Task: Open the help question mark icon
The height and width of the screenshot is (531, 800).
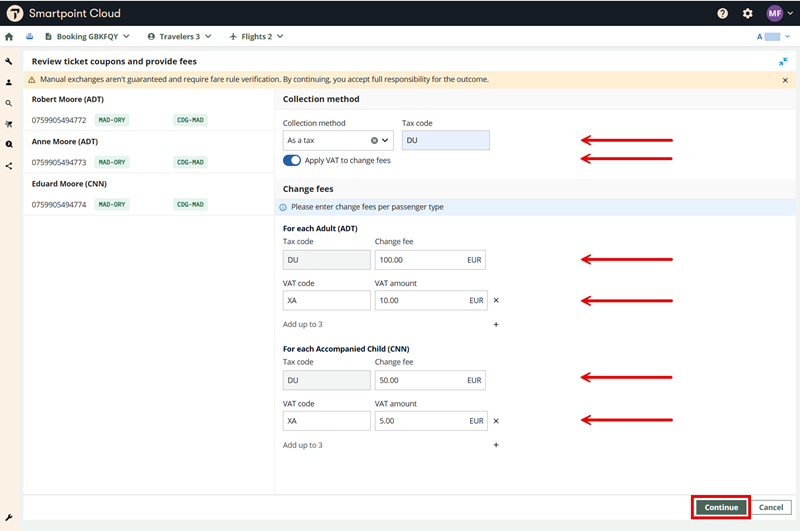Action: point(723,13)
